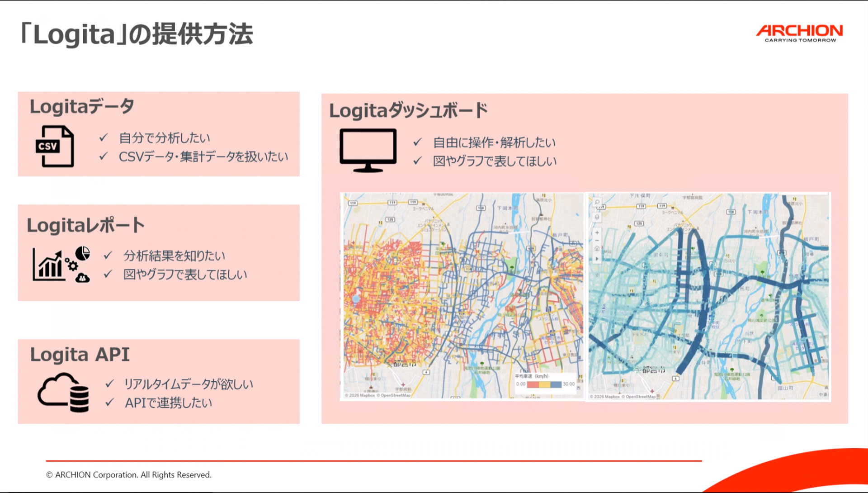This screenshot has height=493, width=868.
Task: Click the CARRYING TOMORROW tagline
Action: click(800, 40)
